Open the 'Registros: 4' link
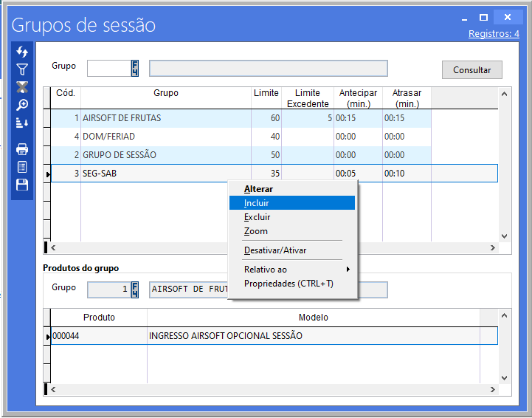The width and height of the screenshot is (532, 418). pyautogui.click(x=493, y=34)
